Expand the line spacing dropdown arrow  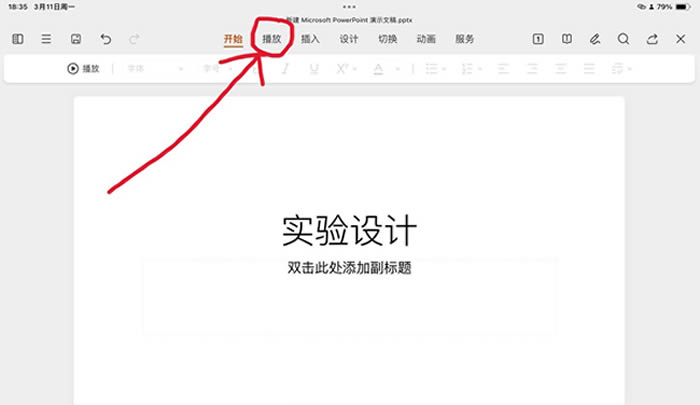629,69
